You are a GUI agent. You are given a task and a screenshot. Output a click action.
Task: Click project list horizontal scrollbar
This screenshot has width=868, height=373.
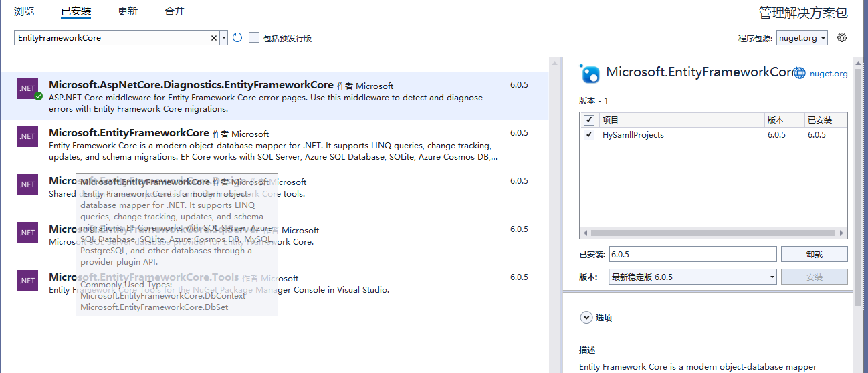click(714, 233)
